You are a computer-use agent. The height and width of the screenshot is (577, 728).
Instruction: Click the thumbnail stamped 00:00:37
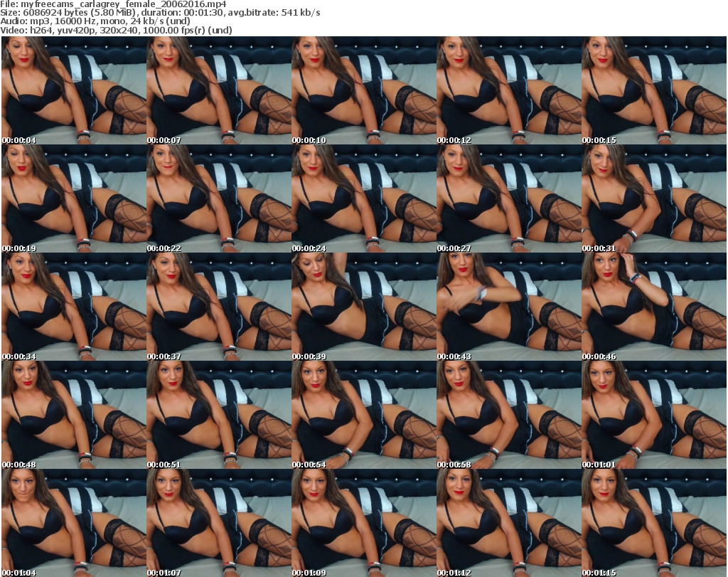[219, 307]
